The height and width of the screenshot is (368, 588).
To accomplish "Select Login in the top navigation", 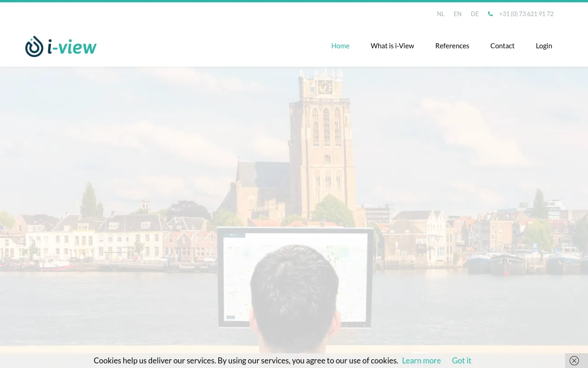I will pos(544,46).
